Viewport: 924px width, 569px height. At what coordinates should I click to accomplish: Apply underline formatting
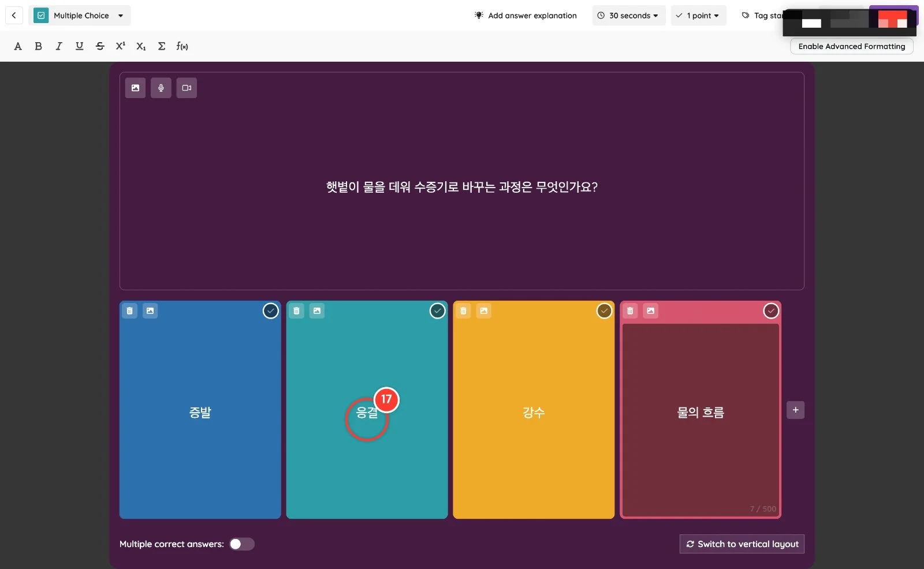pos(79,46)
